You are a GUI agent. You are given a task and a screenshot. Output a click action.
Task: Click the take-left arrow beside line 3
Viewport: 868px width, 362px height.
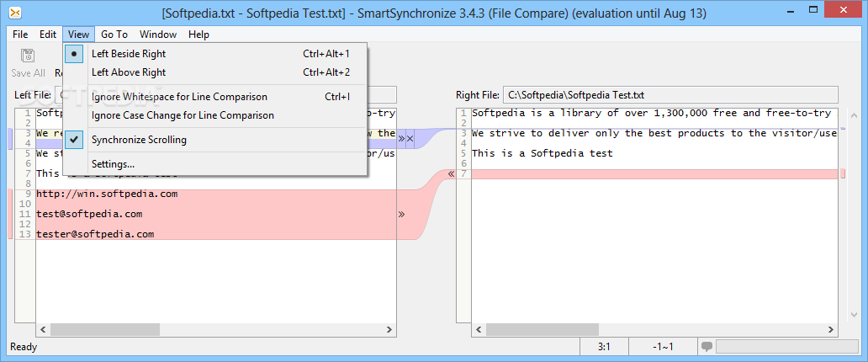coord(401,139)
